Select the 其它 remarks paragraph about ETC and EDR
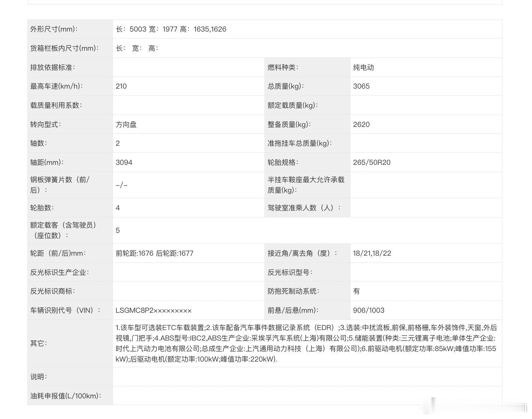This screenshot has height=419, width=532. 306,344
